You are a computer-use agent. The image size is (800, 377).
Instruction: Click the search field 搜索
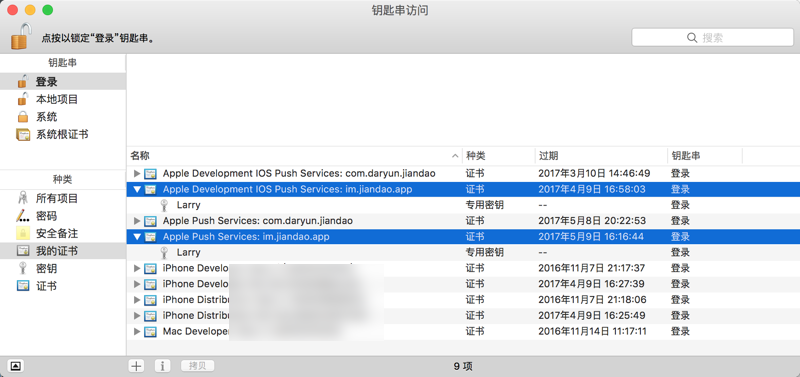pyautogui.click(x=712, y=38)
